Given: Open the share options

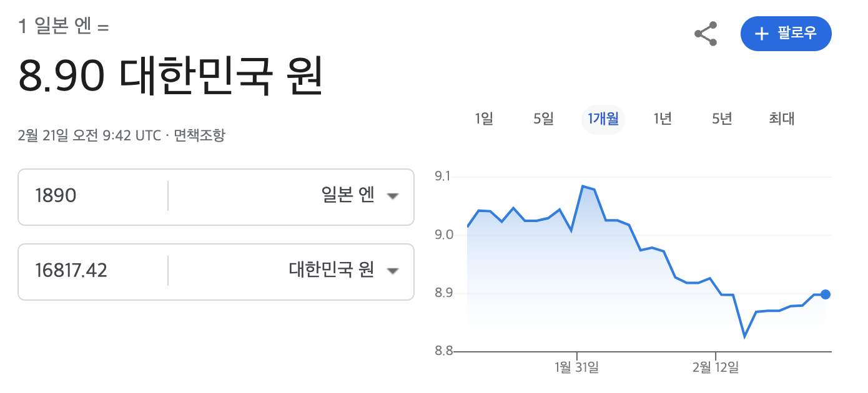Looking at the screenshot, I should pos(705,34).
